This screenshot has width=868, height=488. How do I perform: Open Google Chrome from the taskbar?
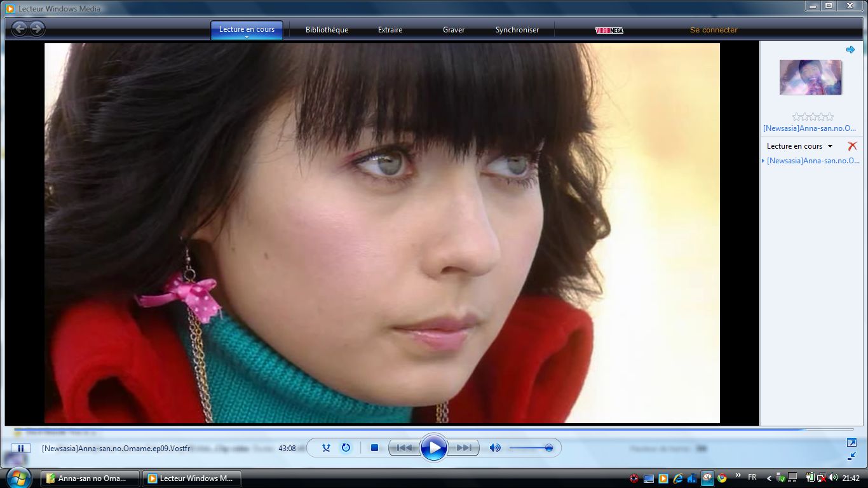[x=722, y=478]
